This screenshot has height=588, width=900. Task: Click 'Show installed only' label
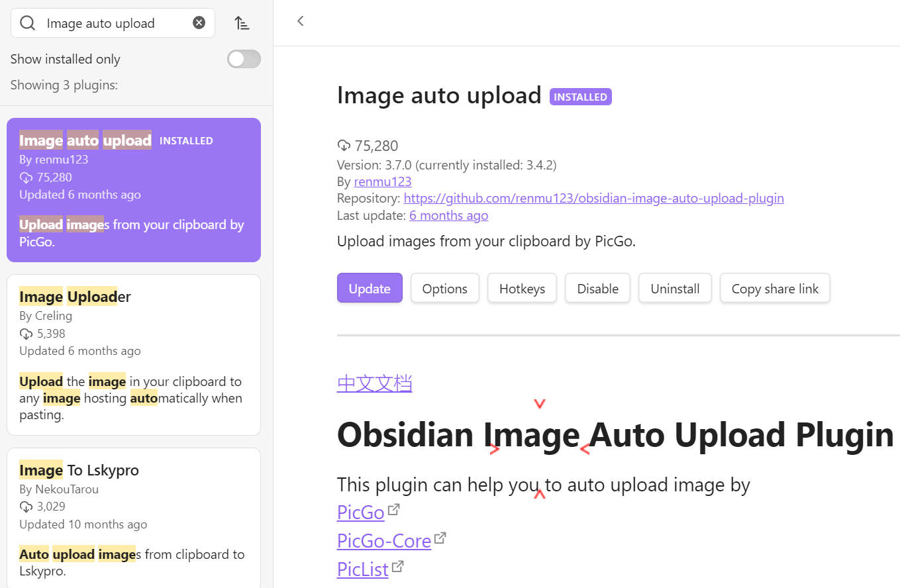point(66,59)
